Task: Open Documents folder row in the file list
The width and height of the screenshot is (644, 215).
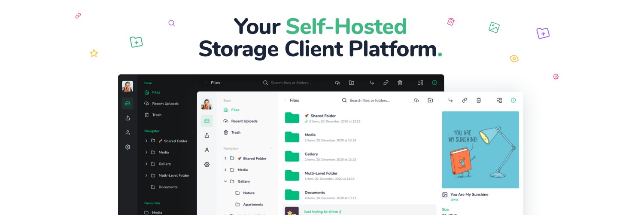Action: [x=360, y=195]
